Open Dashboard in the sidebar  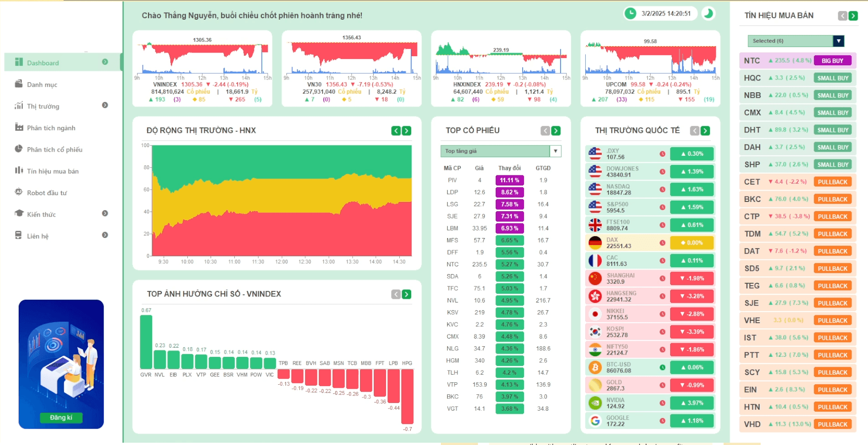click(43, 63)
